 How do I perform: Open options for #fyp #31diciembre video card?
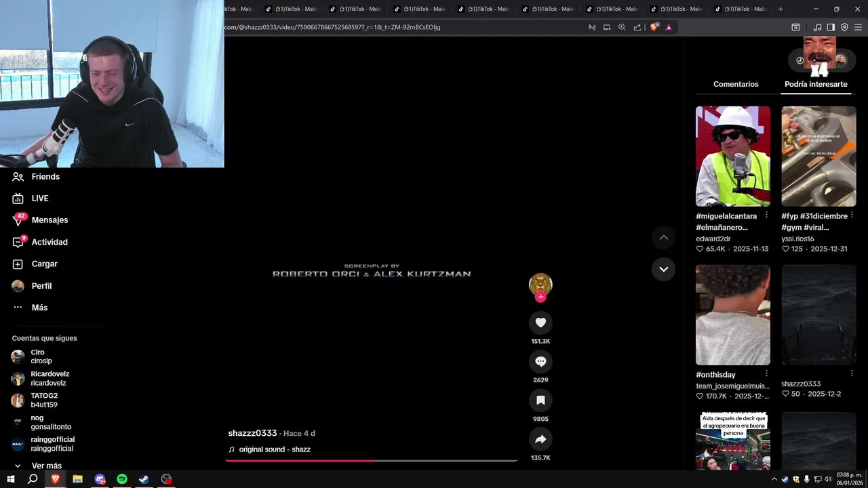click(852, 215)
